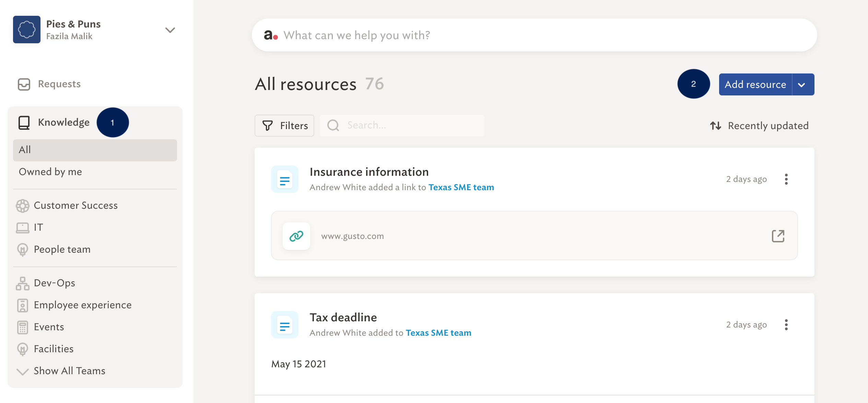868x403 pixels.
Task: Click the Events calculator icon
Action: (x=23, y=327)
